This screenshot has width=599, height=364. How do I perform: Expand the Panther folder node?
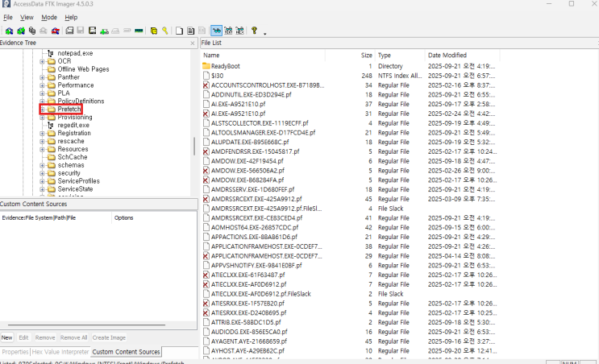click(x=42, y=77)
